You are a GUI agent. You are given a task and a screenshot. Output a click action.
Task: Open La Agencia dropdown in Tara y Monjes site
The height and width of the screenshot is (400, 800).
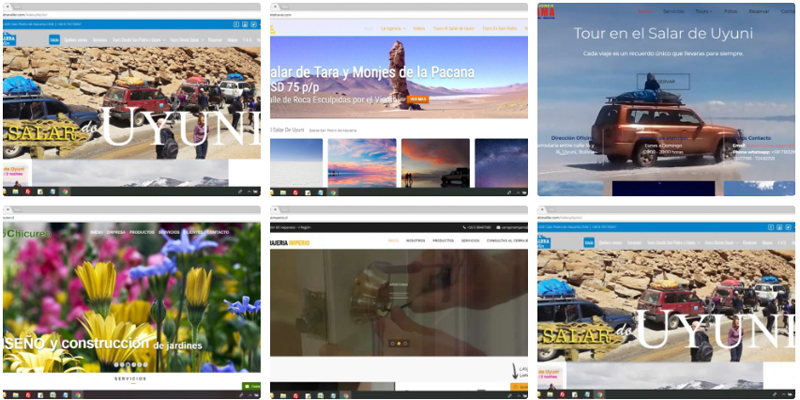pyautogui.click(x=393, y=29)
